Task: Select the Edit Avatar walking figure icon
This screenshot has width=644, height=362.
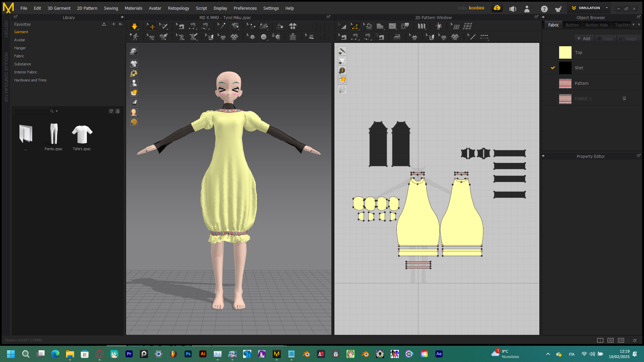Action: coord(135,37)
